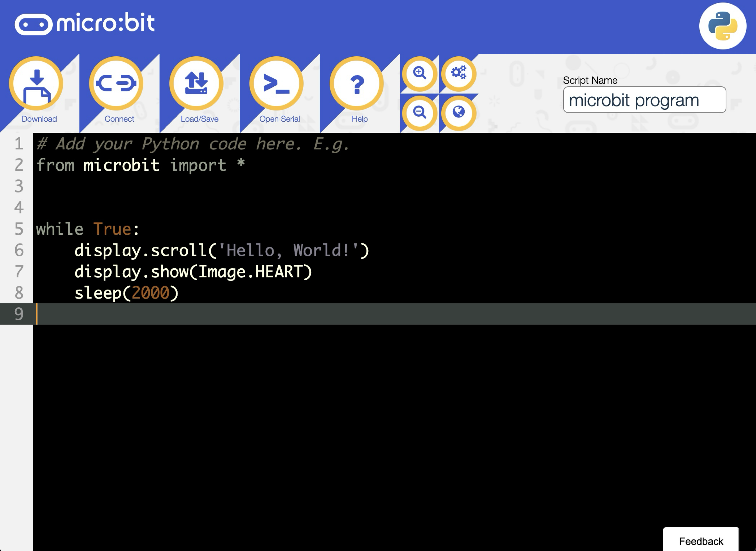Click line number 5 in gutter
This screenshot has width=756, height=551.
coord(19,229)
